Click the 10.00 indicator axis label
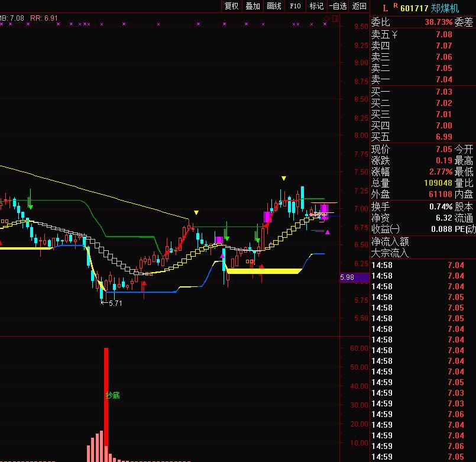This screenshot has width=476, height=462. (359, 443)
